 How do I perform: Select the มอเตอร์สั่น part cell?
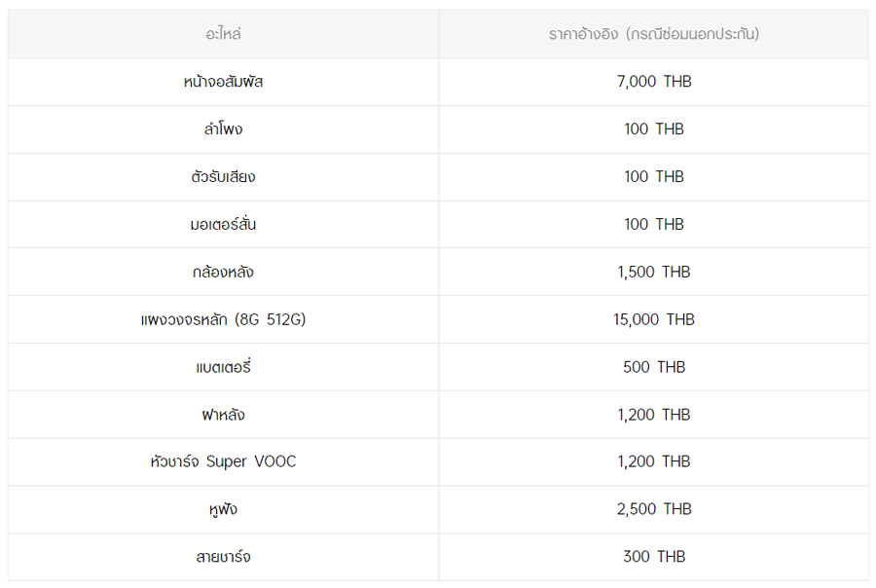click(x=223, y=225)
